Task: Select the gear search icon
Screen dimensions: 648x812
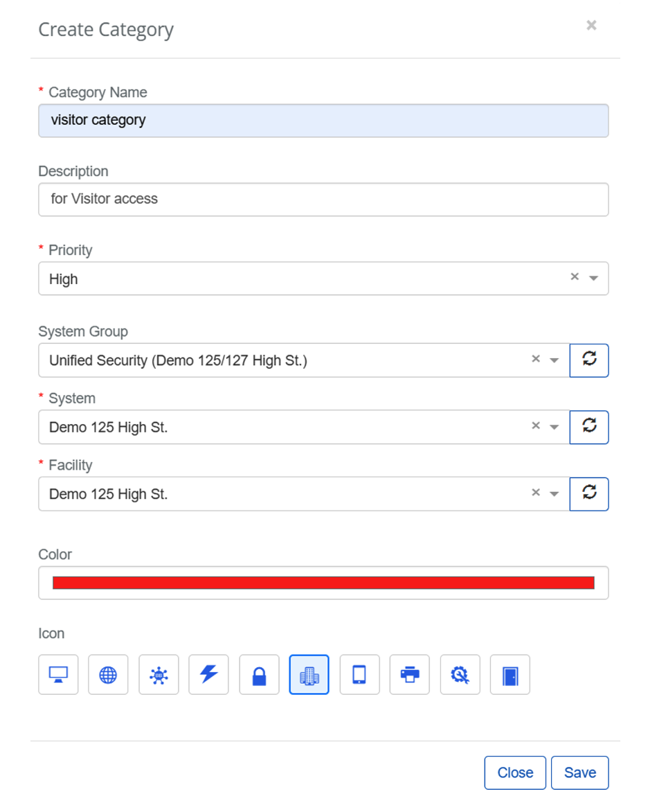Action: (460, 675)
